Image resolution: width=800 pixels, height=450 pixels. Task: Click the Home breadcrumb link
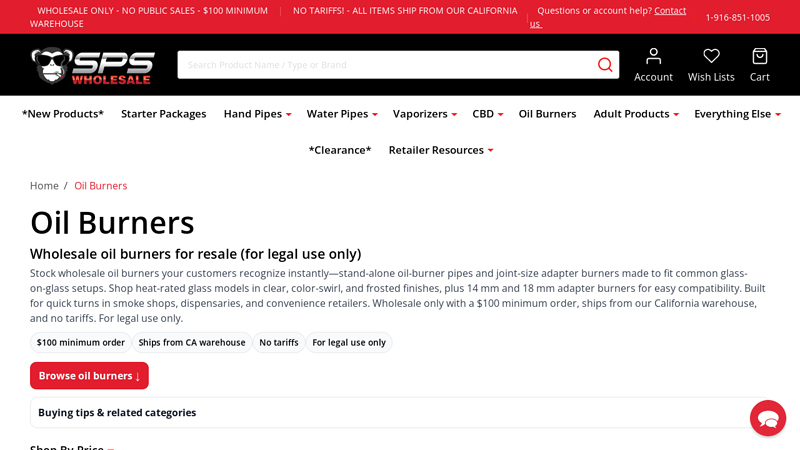[44, 186]
